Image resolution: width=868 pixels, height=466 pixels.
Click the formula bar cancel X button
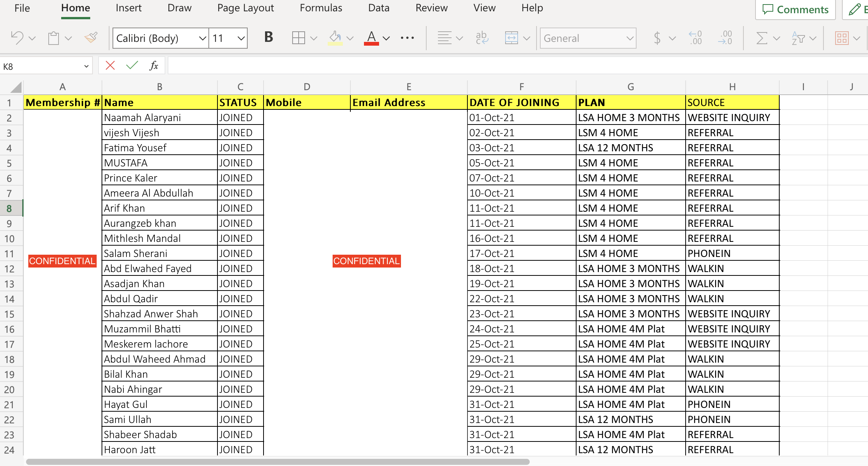tap(110, 66)
